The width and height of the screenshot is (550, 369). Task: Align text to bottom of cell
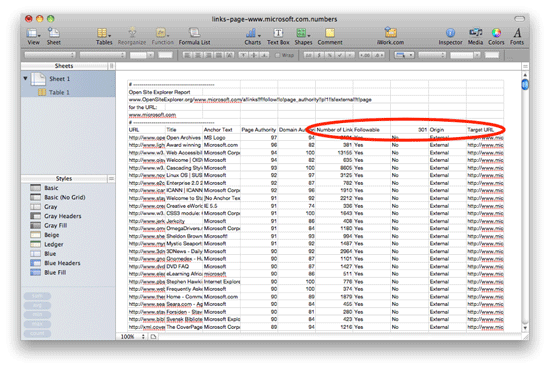[264, 55]
